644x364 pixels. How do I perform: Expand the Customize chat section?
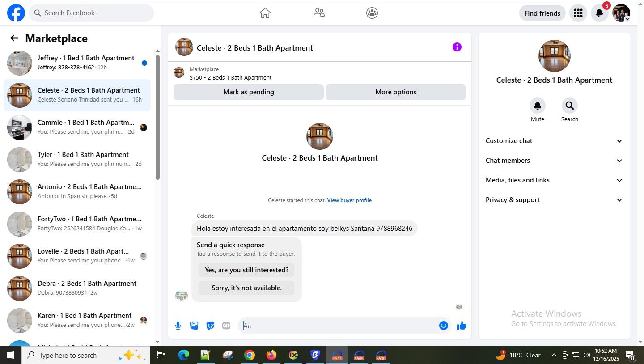(x=554, y=141)
